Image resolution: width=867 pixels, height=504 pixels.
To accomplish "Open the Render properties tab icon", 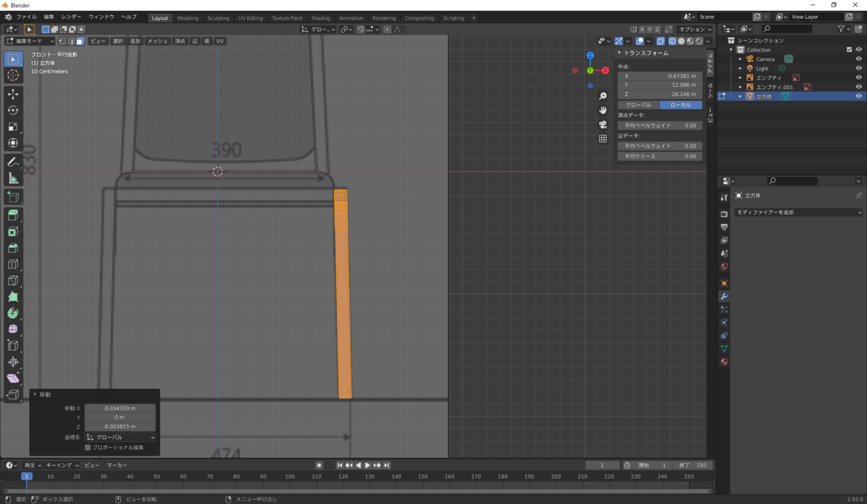I will pyautogui.click(x=724, y=214).
